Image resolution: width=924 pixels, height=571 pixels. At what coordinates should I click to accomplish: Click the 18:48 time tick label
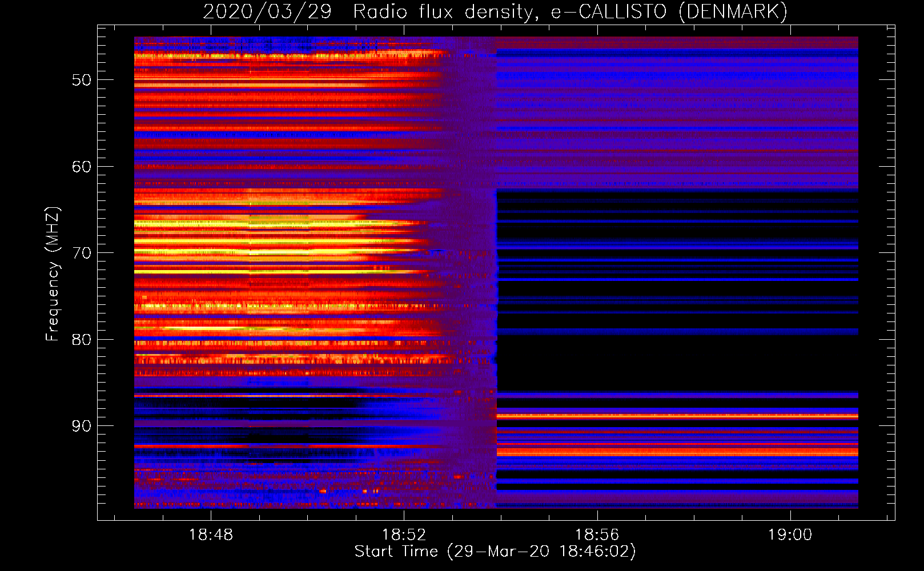click(211, 535)
